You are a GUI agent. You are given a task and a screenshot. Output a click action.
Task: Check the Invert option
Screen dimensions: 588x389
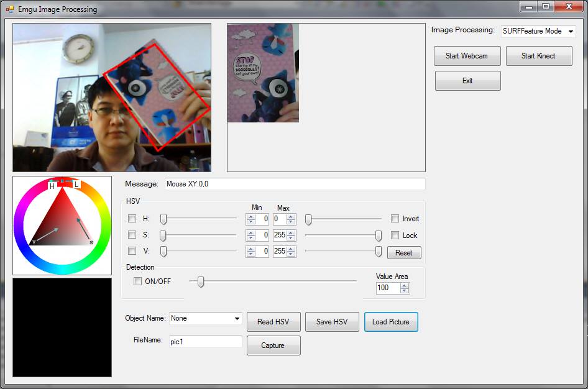pos(395,219)
